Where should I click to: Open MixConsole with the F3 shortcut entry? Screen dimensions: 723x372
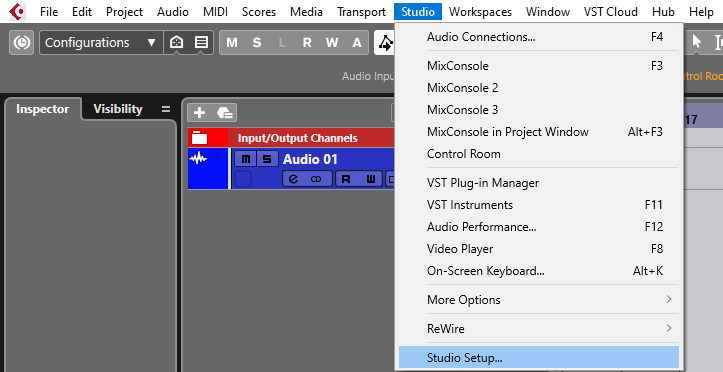tap(539, 66)
